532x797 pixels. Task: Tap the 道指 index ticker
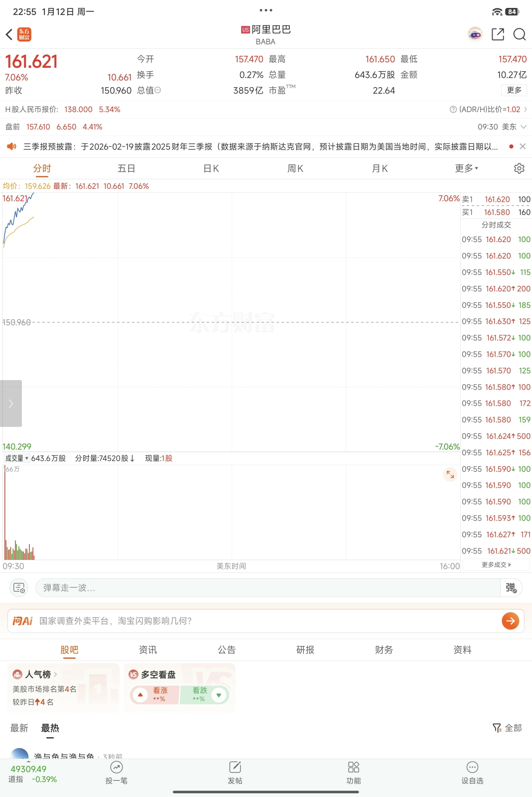33,774
